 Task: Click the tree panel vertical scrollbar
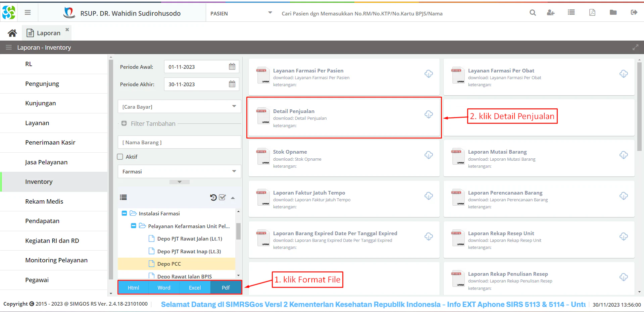coord(238,231)
